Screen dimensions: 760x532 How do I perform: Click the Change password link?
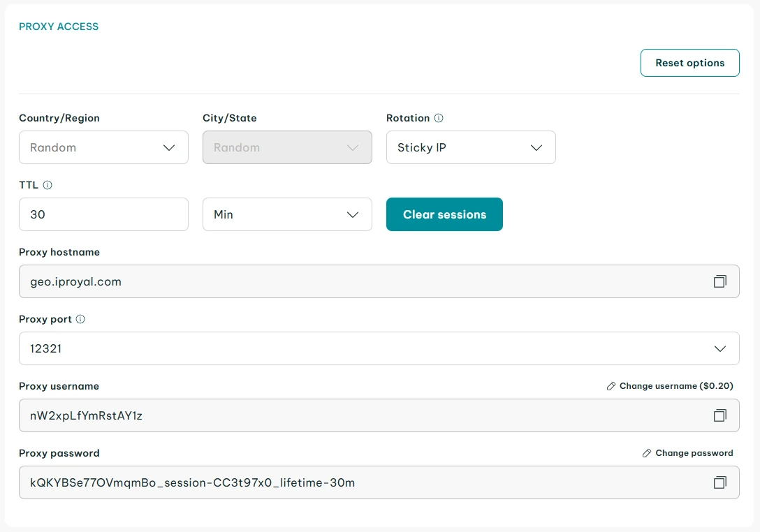(x=694, y=453)
